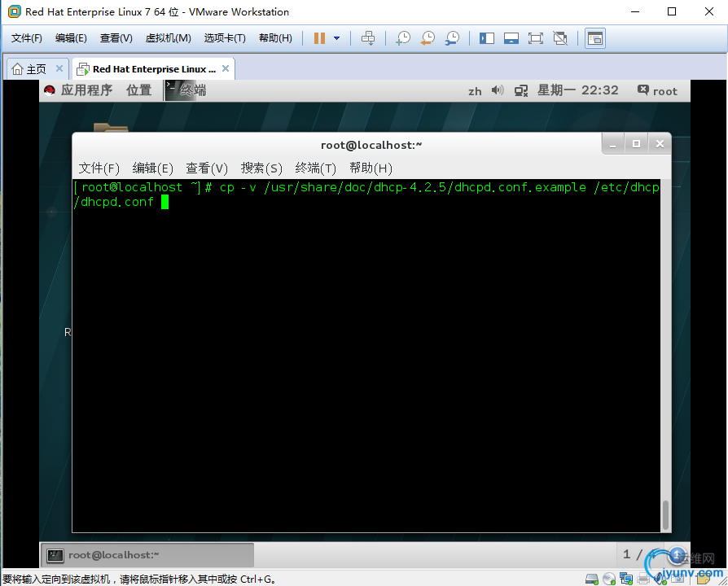Close the root@localhost terminal window

click(x=660, y=144)
